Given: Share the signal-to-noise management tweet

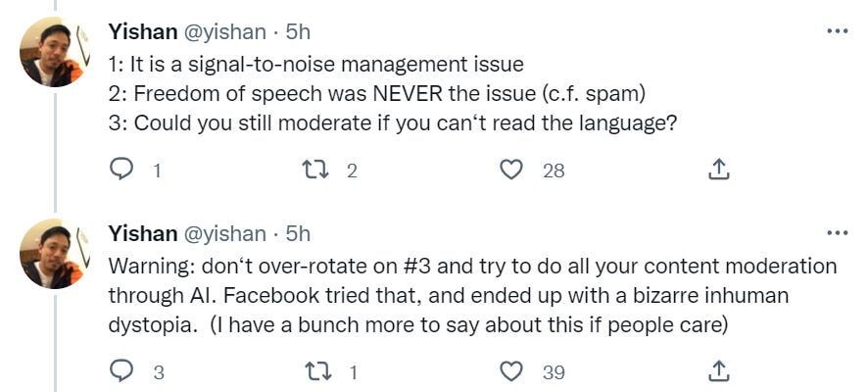Looking at the screenshot, I should (x=718, y=171).
